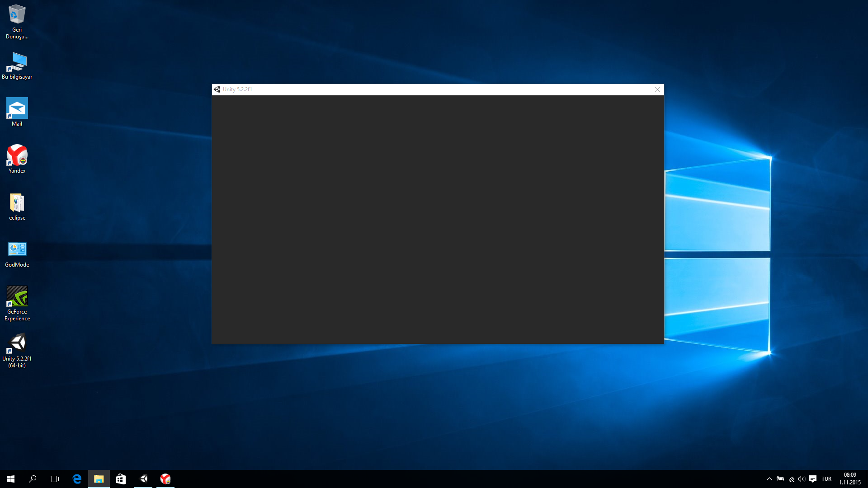The image size is (868, 488).
Task: Select the Unity 5.2.2f1 (64-bit) desktop shortcut
Action: pyautogui.click(x=17, y=351)
